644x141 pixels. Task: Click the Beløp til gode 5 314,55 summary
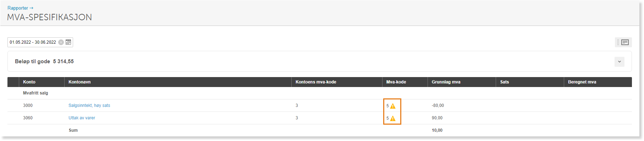pos(44,61)
